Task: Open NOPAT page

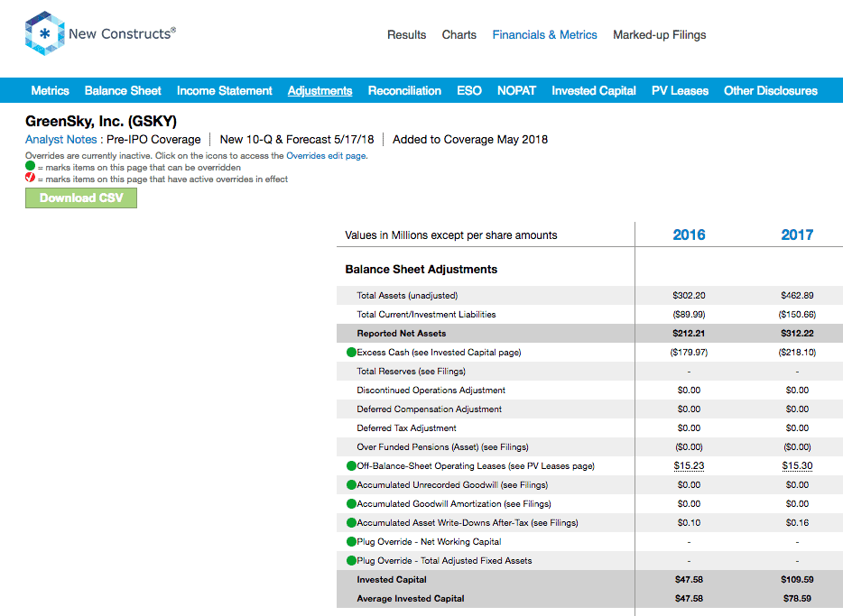Action: coord(516,91)
